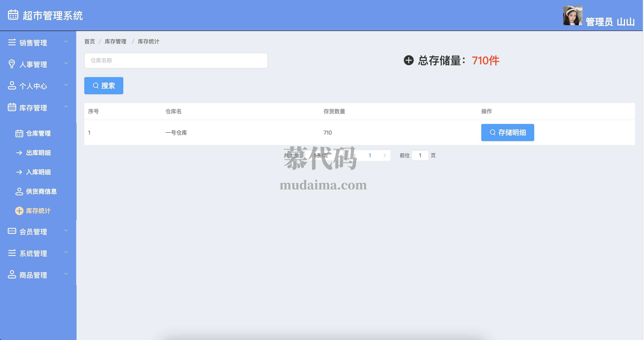Click the orange plus icon beside 库存统计
The height and width of the screenshot is (340, 644).
[x=19, y=211]
